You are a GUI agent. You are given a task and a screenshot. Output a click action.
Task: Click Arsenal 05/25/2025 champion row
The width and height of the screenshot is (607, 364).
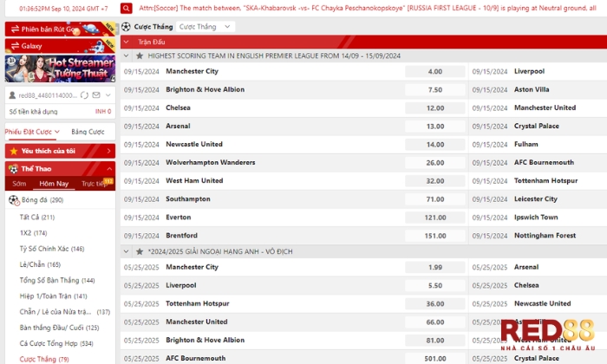[x=538, y=267]
